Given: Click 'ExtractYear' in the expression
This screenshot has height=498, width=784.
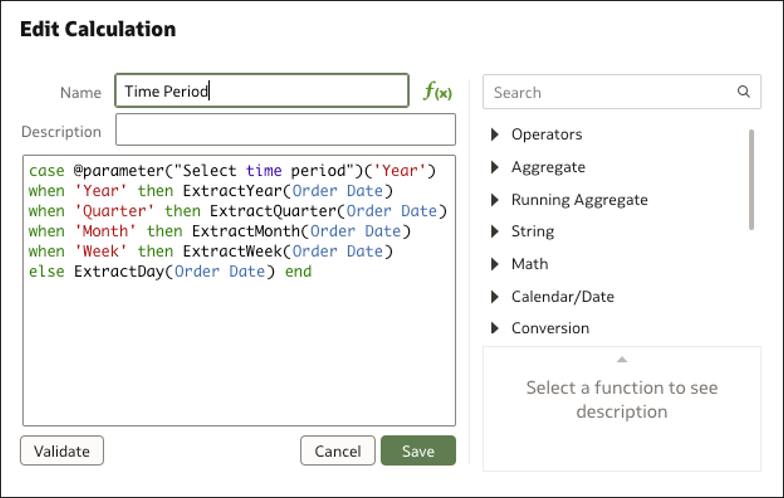Looking at the screenshot, I should coord(232,191).
